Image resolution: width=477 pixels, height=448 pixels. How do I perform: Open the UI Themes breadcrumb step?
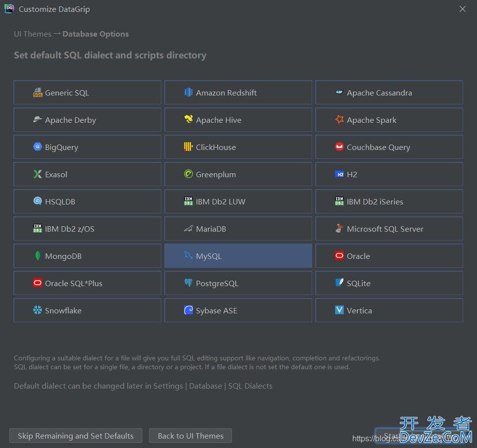tap(33, 34)
